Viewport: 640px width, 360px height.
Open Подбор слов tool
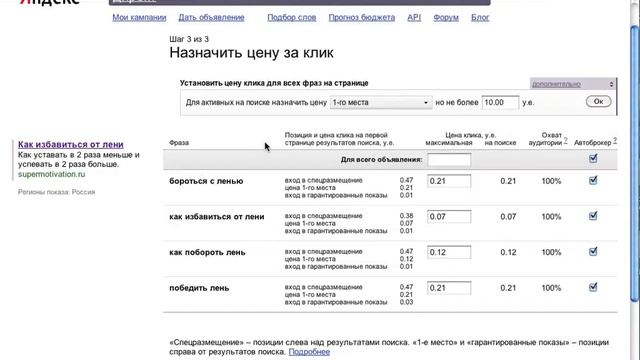pyautogui.click(x=291, y=18)
